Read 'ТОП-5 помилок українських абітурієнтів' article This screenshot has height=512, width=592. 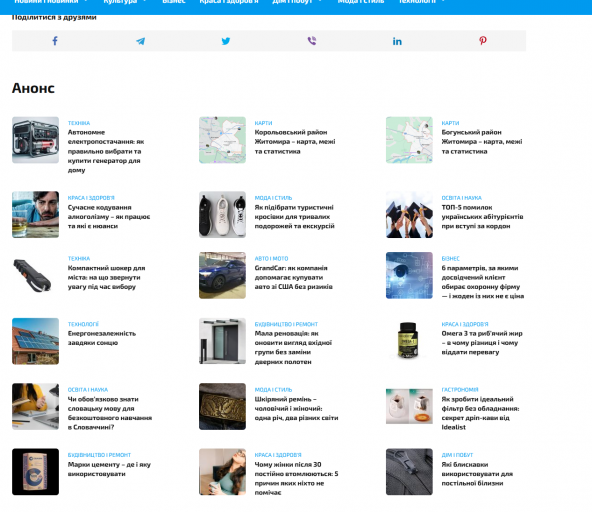click(482, 217)
